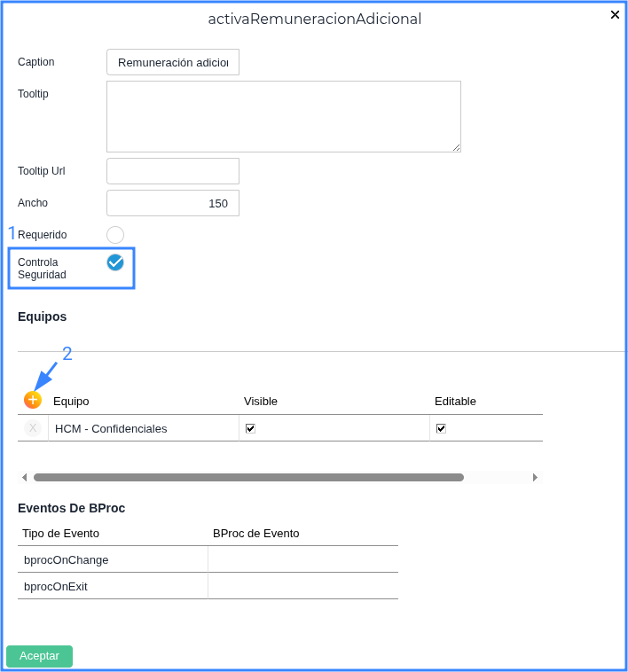Edit BProc de Evento for bprocOnChange

(302, 559)
